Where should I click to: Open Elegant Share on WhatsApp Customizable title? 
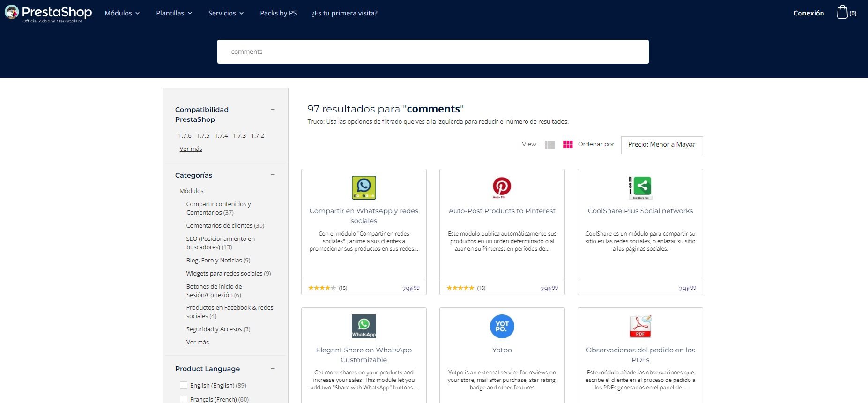[364, 355]
